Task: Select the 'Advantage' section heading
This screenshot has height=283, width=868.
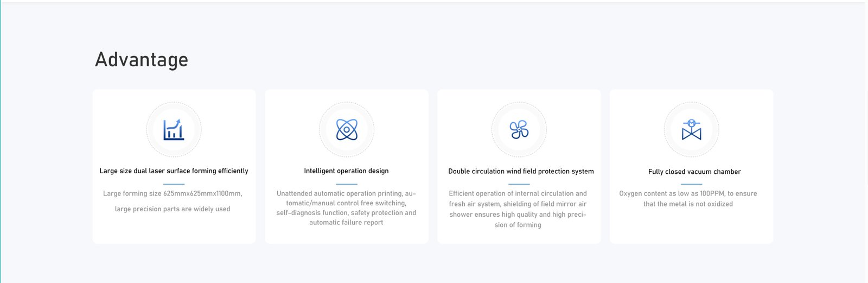Action: click(142, 60)
